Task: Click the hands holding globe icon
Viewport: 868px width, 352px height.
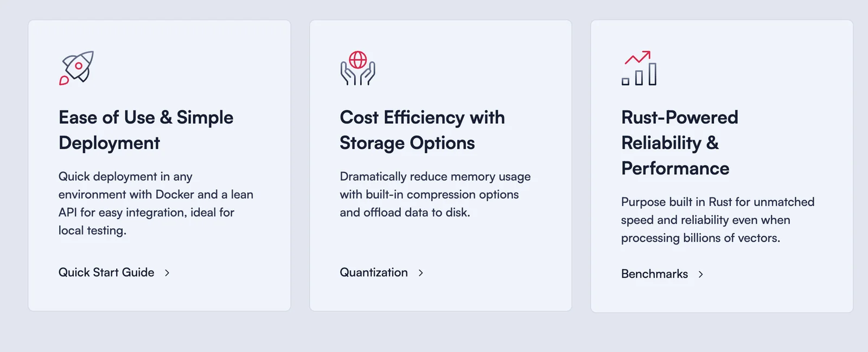Action: click(x=358, y=68)
